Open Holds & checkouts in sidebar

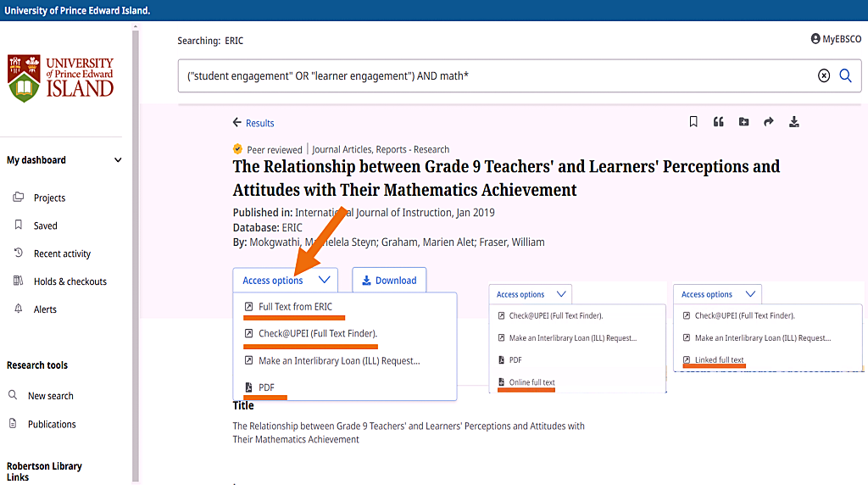(x=70, y=281)
